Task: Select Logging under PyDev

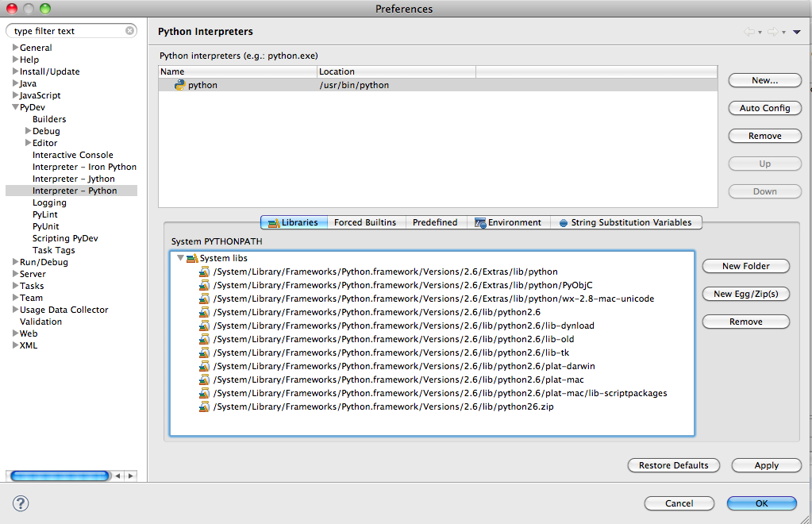Action: click(48, 202)
